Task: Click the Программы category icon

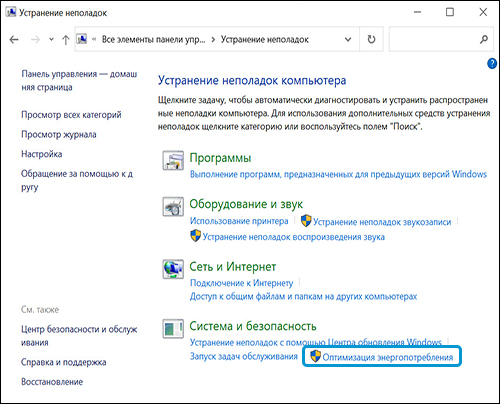Action: coord(173,160)
